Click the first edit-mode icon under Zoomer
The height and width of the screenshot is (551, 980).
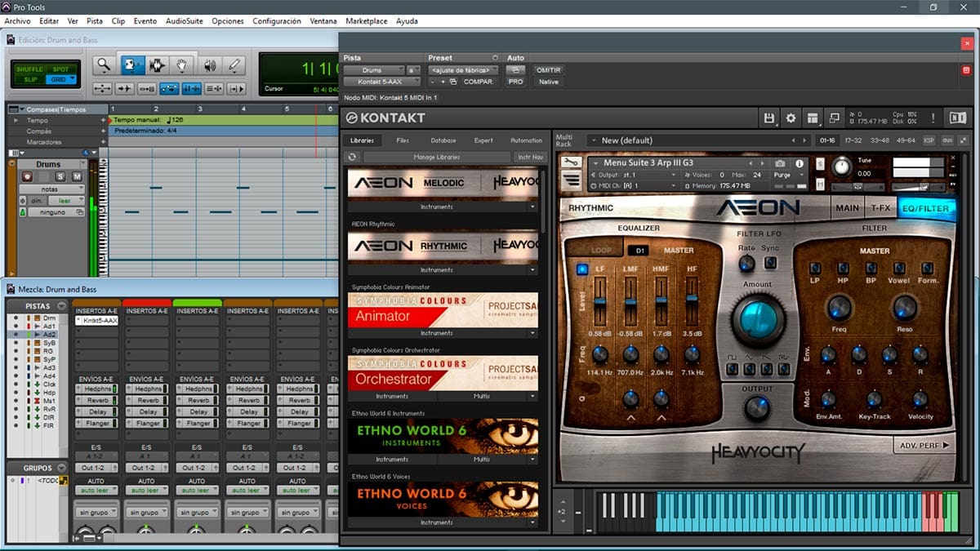(x=102, y=88)
